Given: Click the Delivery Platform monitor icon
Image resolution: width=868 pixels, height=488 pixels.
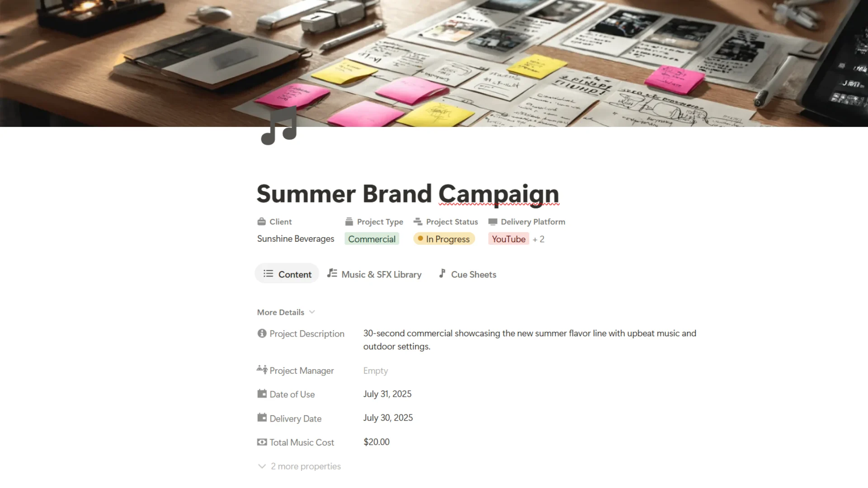Looking at the screenshot, I should pos(493,222).
